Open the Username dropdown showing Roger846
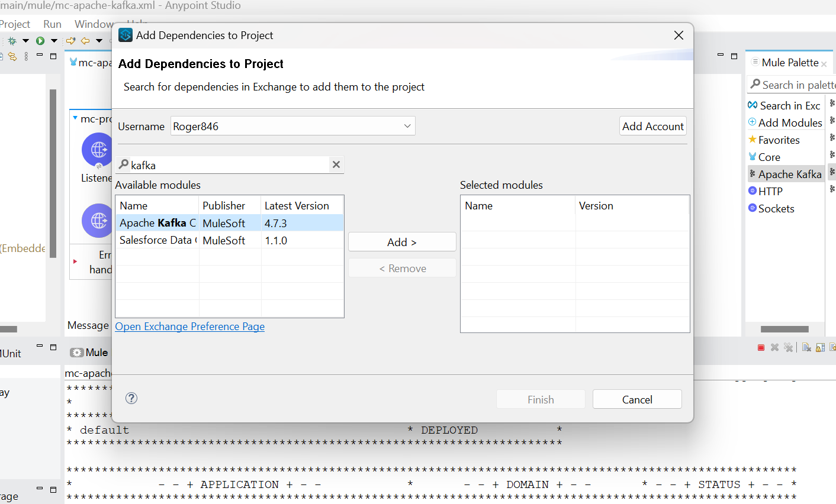The width and height of the screenshot is (836, 504). 292,126
